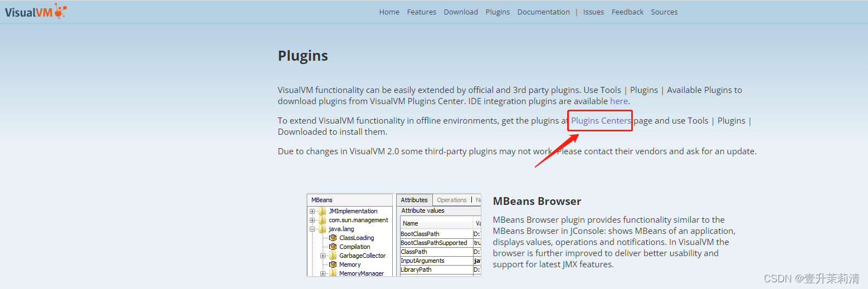Click the com.sun.management folder icon
Screen dimensions: 868x289
(x=323, y=220)
